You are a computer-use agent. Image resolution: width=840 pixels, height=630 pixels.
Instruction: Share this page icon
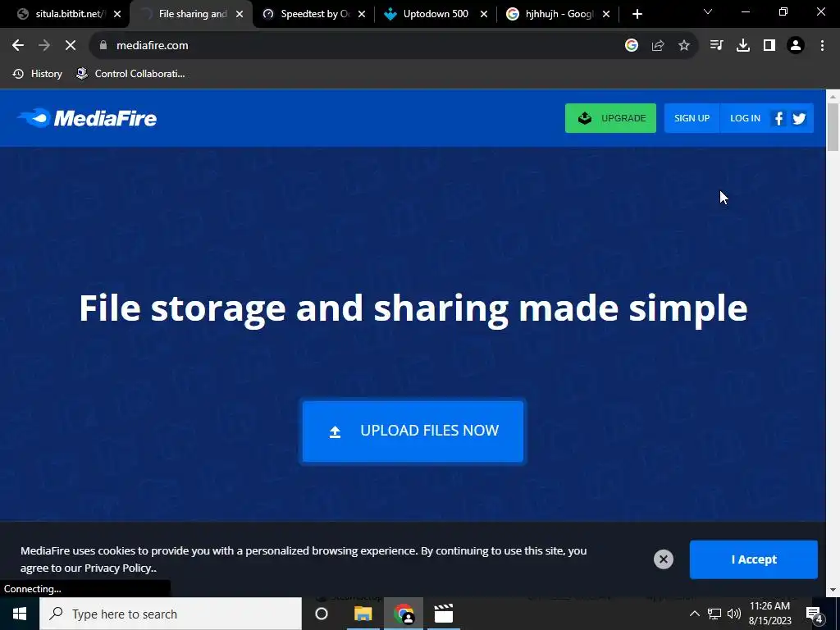pyautogui.click(x=658, y=46)
